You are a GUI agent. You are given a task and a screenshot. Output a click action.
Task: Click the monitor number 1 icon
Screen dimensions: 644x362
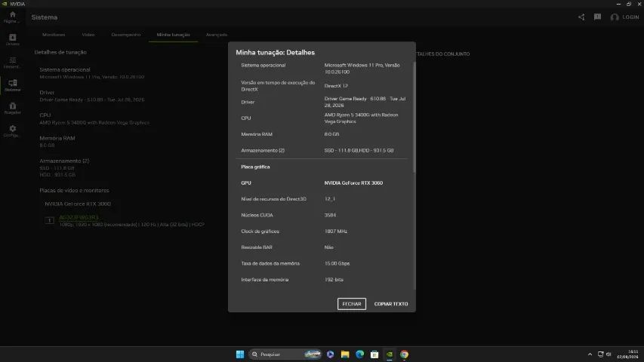coord(49,220)
